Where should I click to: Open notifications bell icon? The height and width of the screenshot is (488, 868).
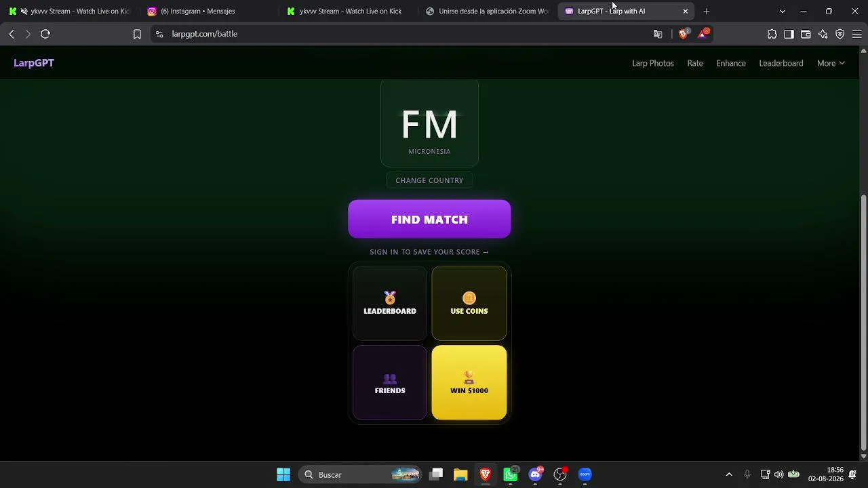point(852,474)
